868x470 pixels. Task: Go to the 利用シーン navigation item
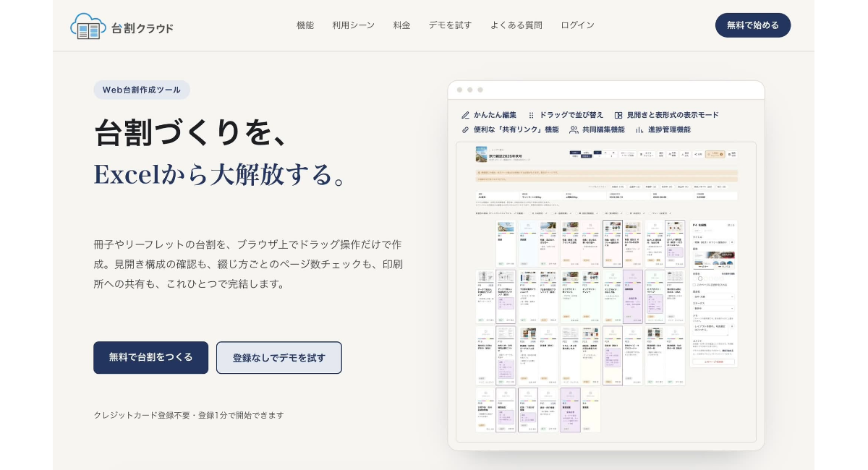click(x=354, y=25)
